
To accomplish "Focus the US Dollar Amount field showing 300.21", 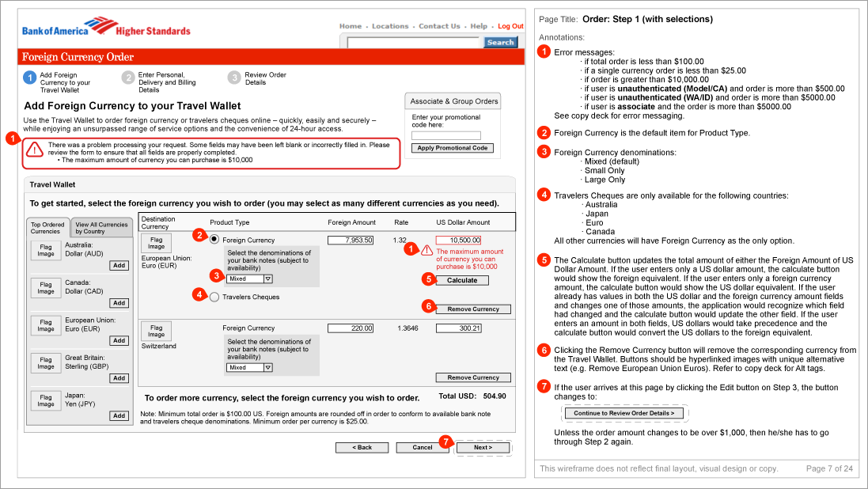I will click(458, 328).
